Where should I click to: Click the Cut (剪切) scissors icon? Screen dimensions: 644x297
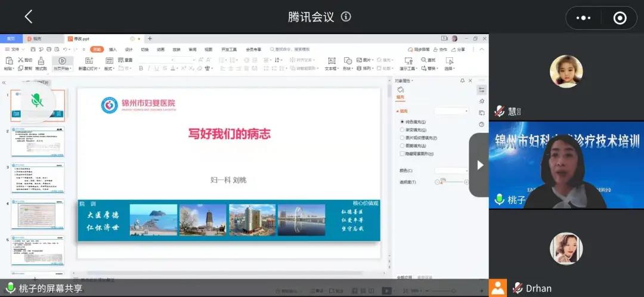(x=24, y=60)
